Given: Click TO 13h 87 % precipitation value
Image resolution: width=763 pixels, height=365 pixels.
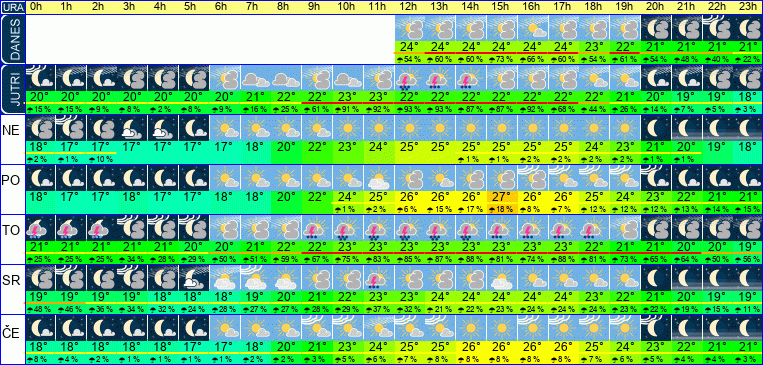Looking at the screenshot, I should [440, 260].
